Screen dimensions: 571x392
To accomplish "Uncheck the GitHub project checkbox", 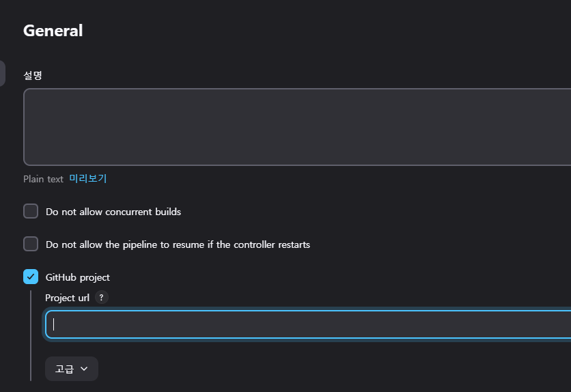I will (31, 277).
